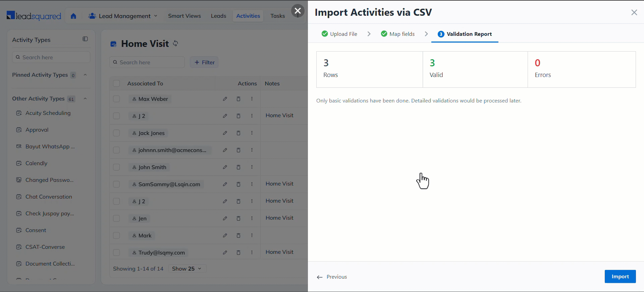Screen dimensions: 644x292
Task: Check the SamSammy@Lsqin.com row checkbox
Action: tap(116, 184)
